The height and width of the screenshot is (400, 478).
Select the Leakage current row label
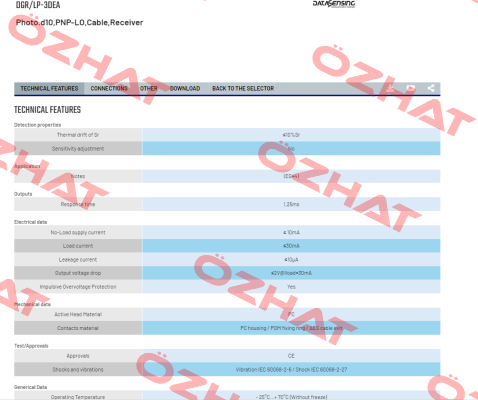coord(78,259)
